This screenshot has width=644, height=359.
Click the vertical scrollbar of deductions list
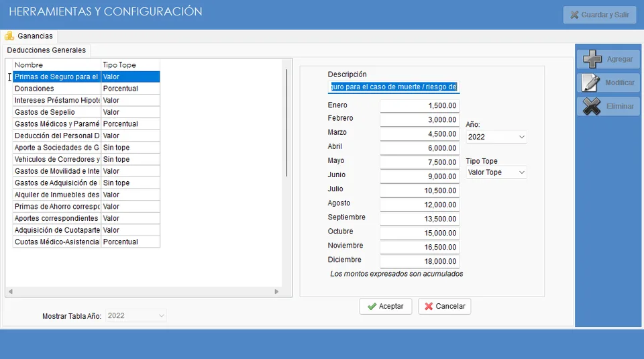tap(286, 123)
